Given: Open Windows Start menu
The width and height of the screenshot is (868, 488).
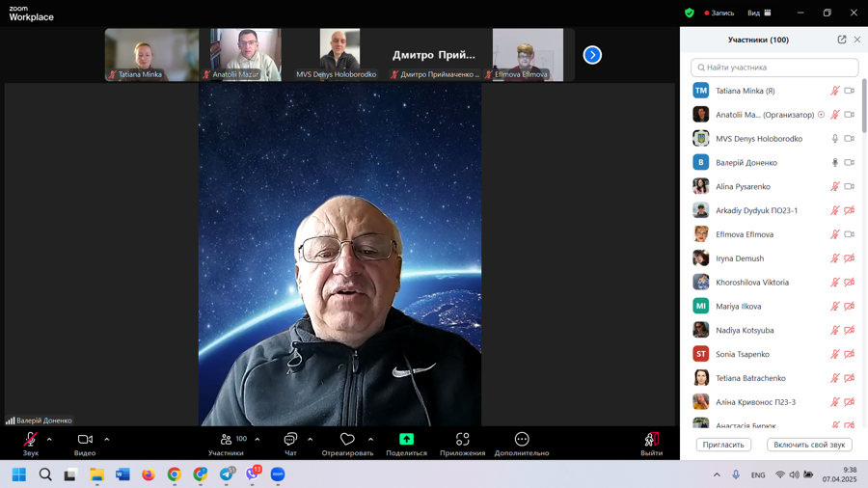Looking at the screenshot, I should pyautogui.click(x=19, y=474).
